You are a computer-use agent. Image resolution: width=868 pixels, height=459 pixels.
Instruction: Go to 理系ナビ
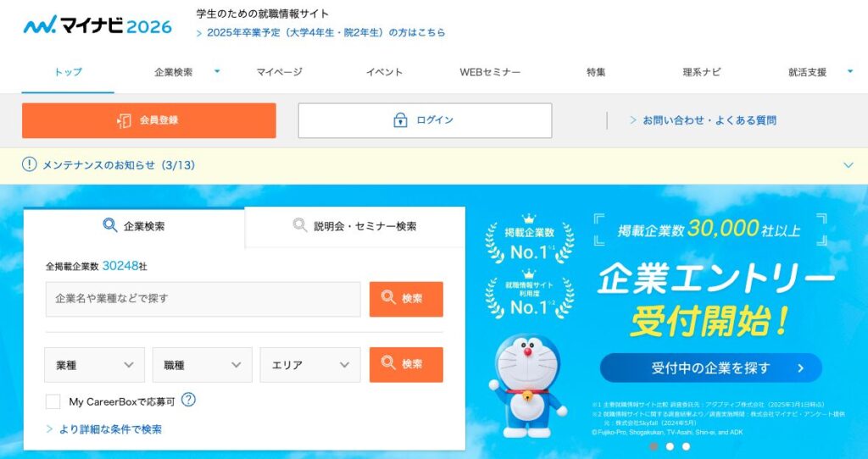pyautogui.click(x=701, y=72)
